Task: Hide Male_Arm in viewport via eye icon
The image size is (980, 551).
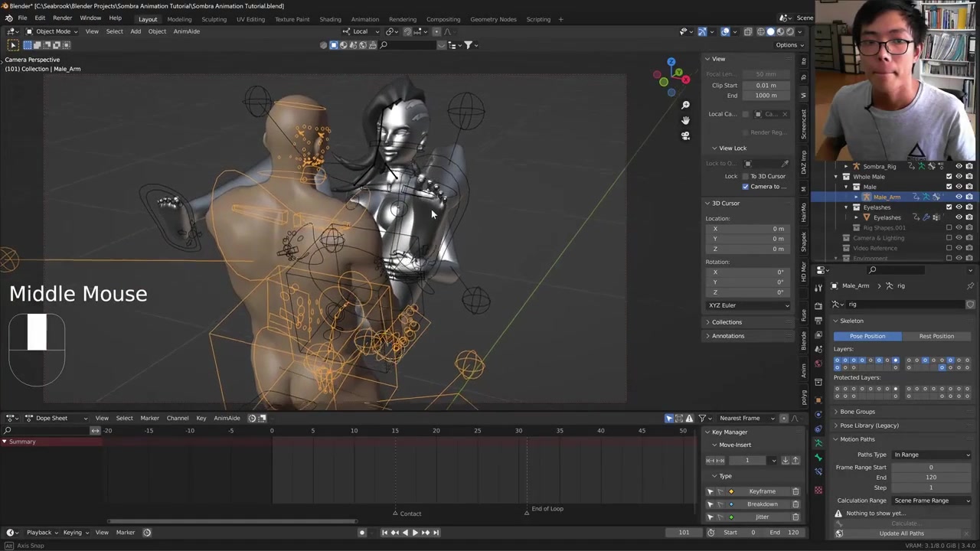Action: (959, 197)
